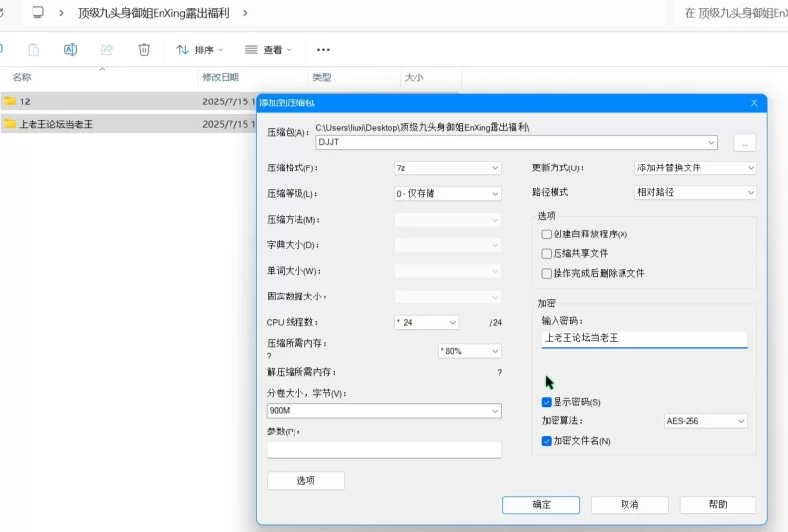Click the chevron after the folder path name
Screen dimensions: 788x532
[245, 13]
